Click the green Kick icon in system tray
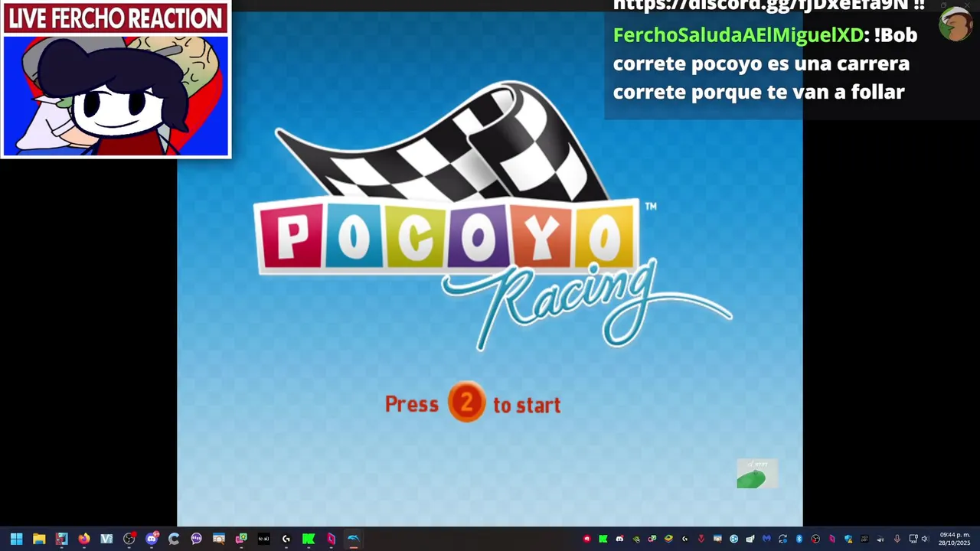The width and height of the screenshot is (980, 551). (x=603, y=539)
